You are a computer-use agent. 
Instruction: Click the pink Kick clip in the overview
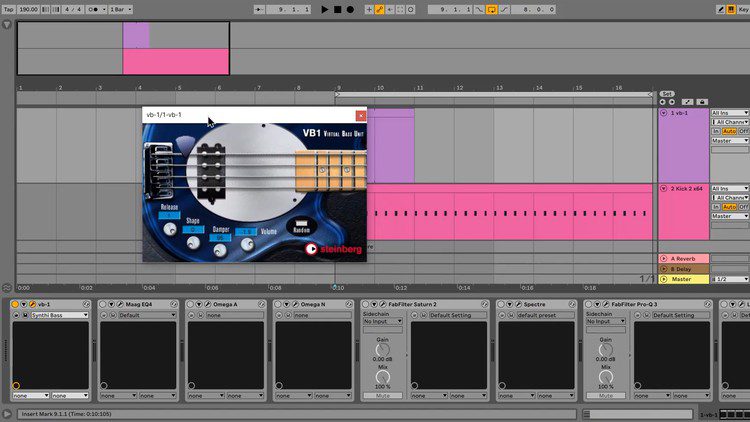click(176, 61)
